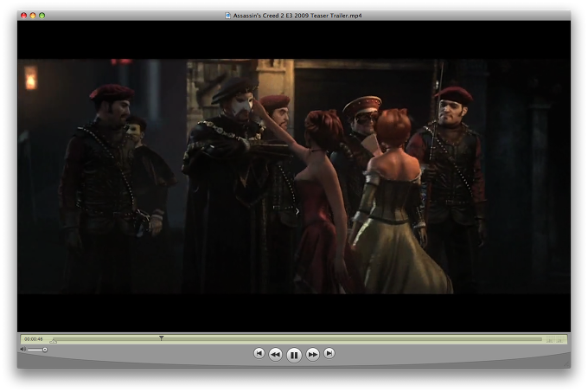
Task: Click the resize grip at window corner
Action: [566, 363]
